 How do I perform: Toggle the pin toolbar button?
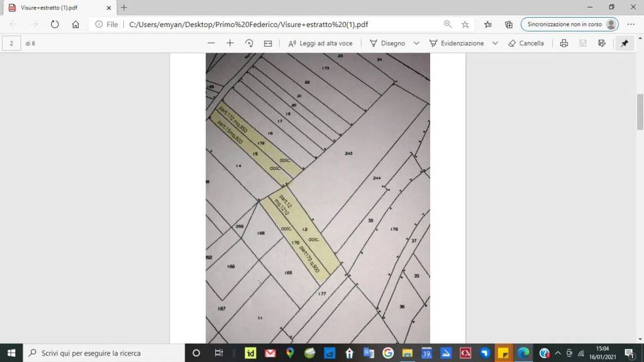(x=624, y=43)
